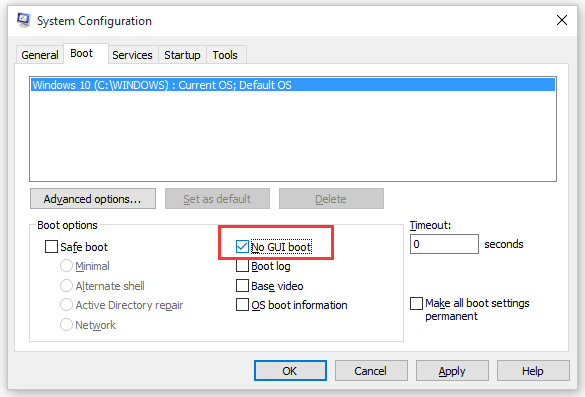The height and width of the screenshot is (397, 585).
Task: Apply the boot settings
Action: 452,371
